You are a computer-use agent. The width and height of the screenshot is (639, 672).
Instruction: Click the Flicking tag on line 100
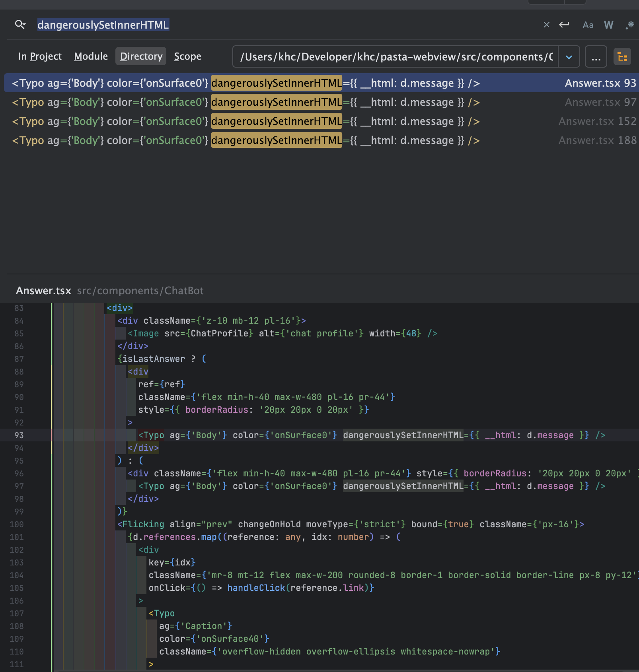click(141, 524)
